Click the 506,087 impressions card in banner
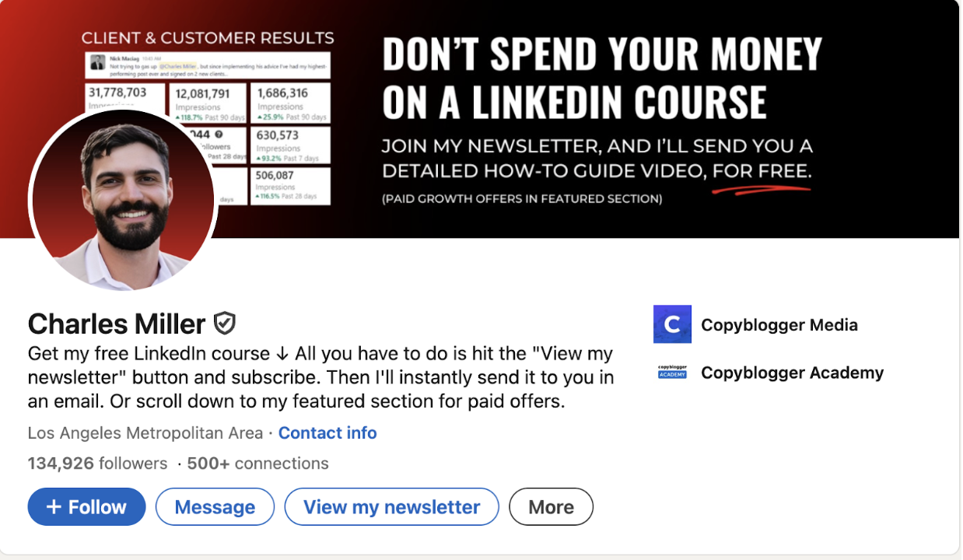 pos(291,186)
